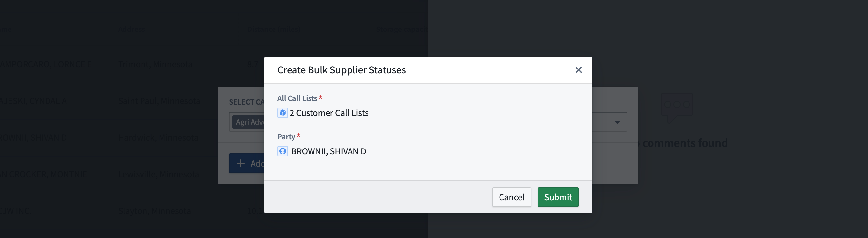Sort by the Address column header

(131, 29)
